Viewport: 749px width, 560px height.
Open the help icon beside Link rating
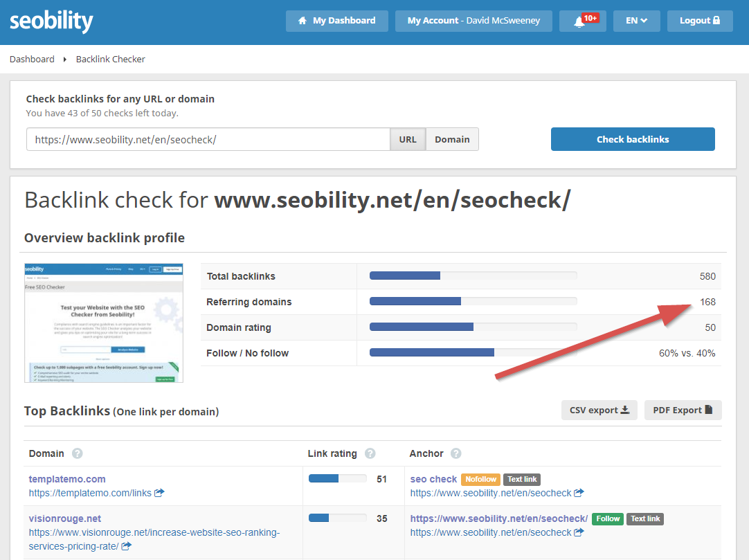click(x=370, y=453)
